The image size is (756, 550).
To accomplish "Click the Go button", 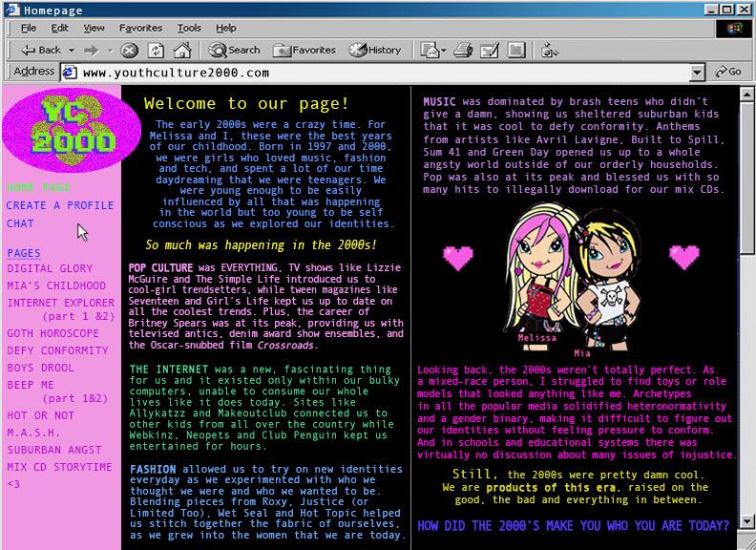I will point(729,72).
